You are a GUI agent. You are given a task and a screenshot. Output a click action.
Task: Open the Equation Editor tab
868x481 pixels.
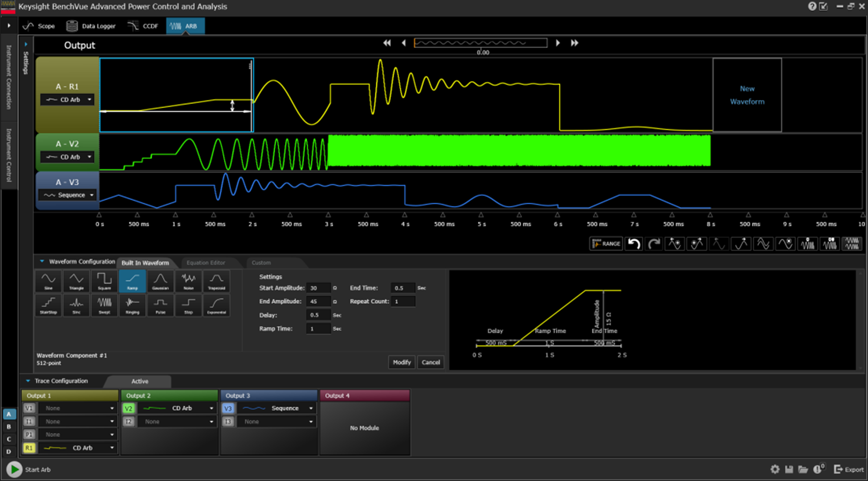tap(206, 262)
